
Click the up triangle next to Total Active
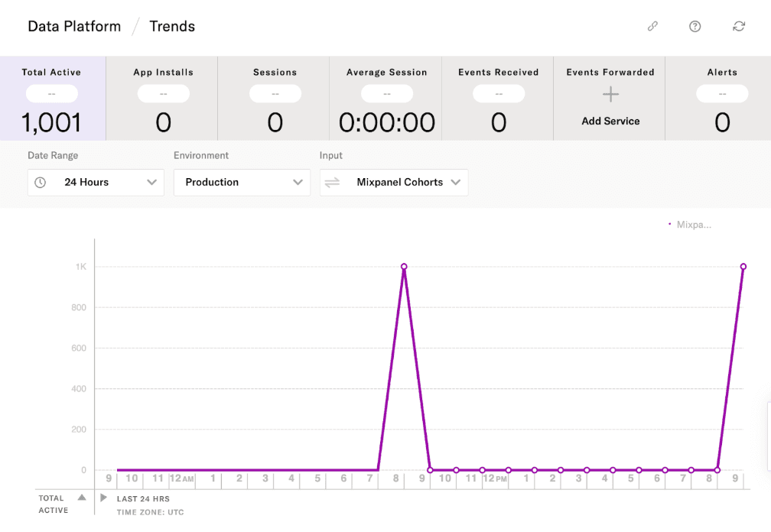click(82, 498)
